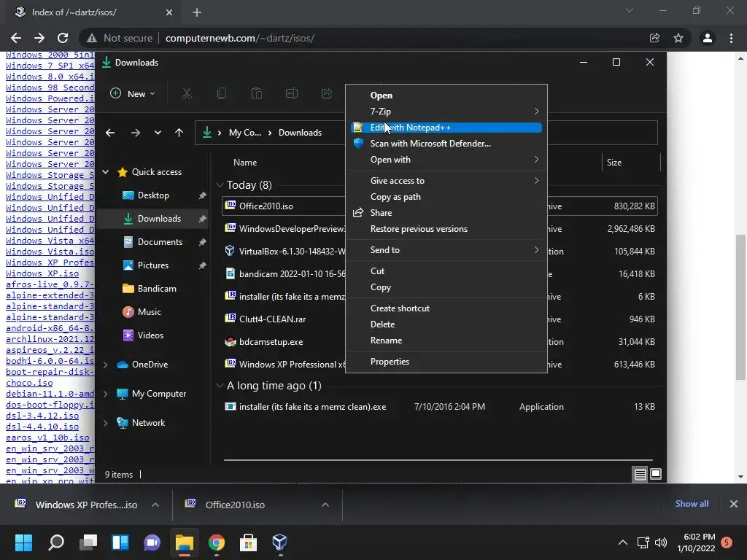
Task: Open the Give access to submenu
Action: tap(446, 181)
